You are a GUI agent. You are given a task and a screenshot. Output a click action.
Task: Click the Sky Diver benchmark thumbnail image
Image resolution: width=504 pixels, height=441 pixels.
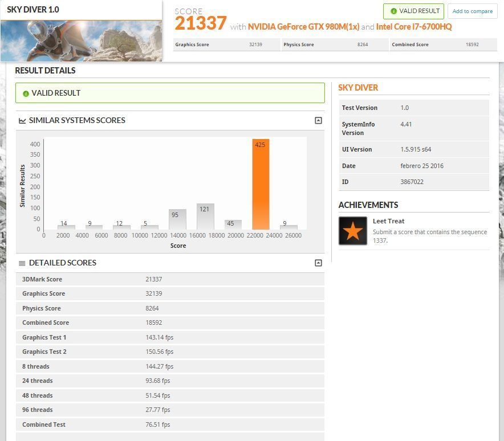pos(81,40)
